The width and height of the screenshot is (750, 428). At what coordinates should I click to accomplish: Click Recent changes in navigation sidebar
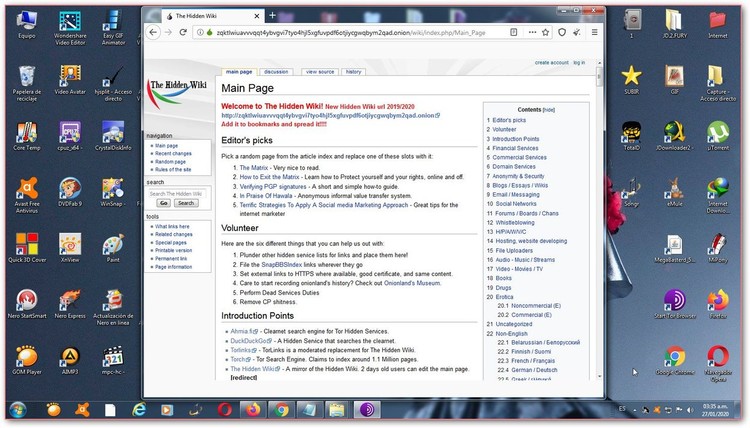tap(173, 154)
